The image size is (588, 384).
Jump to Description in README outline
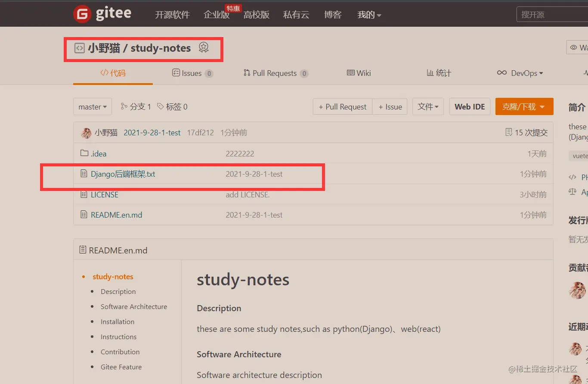[118, 291]
